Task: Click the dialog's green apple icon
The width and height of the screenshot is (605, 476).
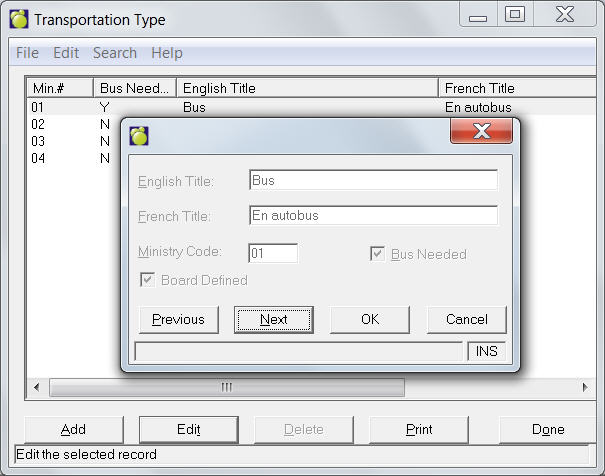Action: (139, 135)
